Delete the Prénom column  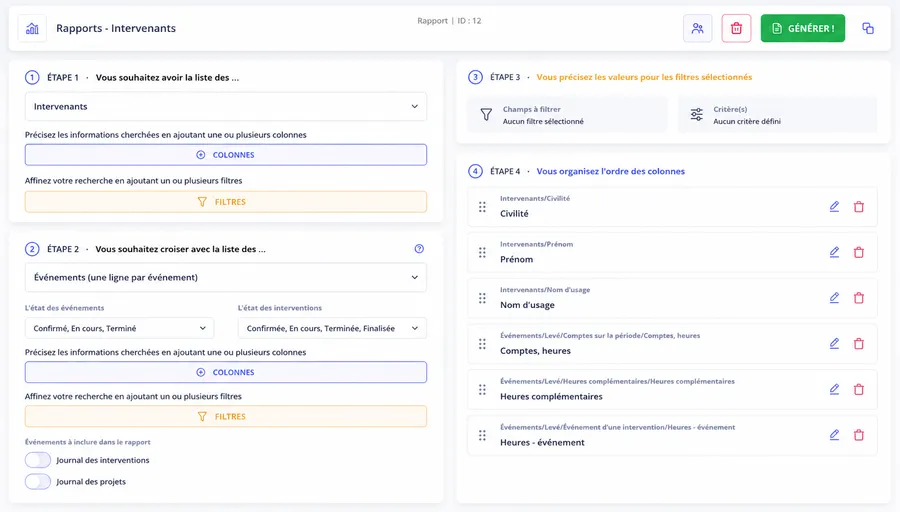click(x=859, y=252)
